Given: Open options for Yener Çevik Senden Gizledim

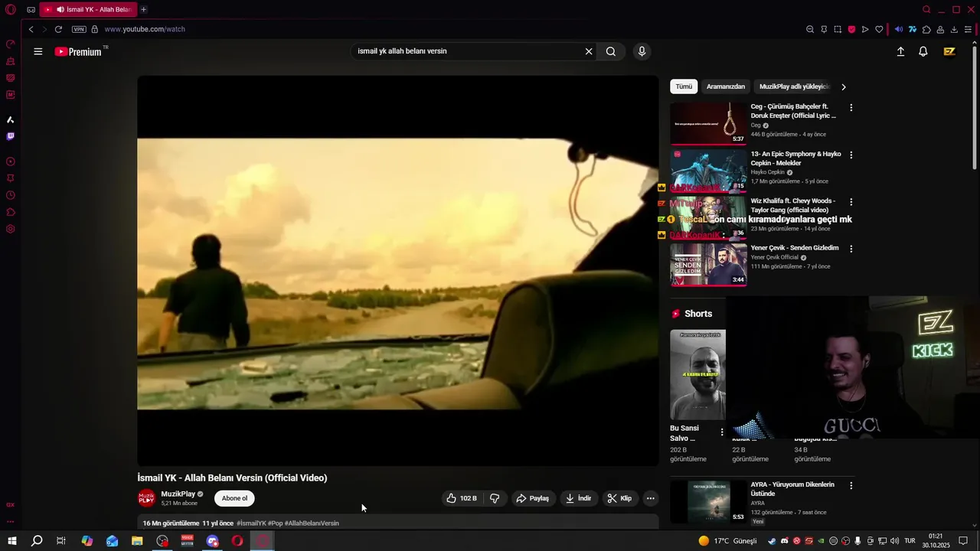Looking at the screenshot, I should click(x=851, y=249).
